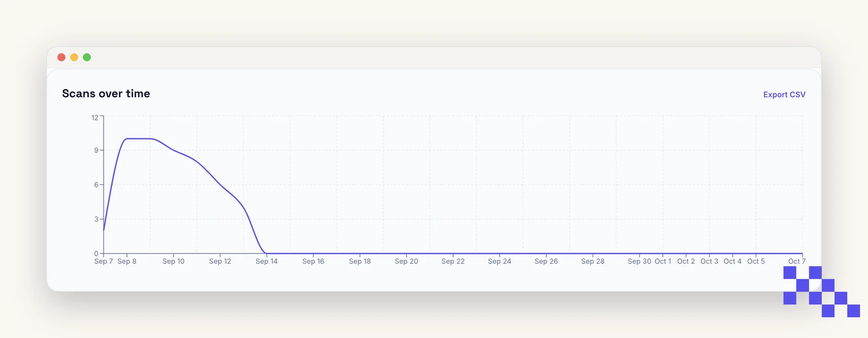Click the green maximize window button
This screenshot has height=338, width=868.
pos(87,57)
